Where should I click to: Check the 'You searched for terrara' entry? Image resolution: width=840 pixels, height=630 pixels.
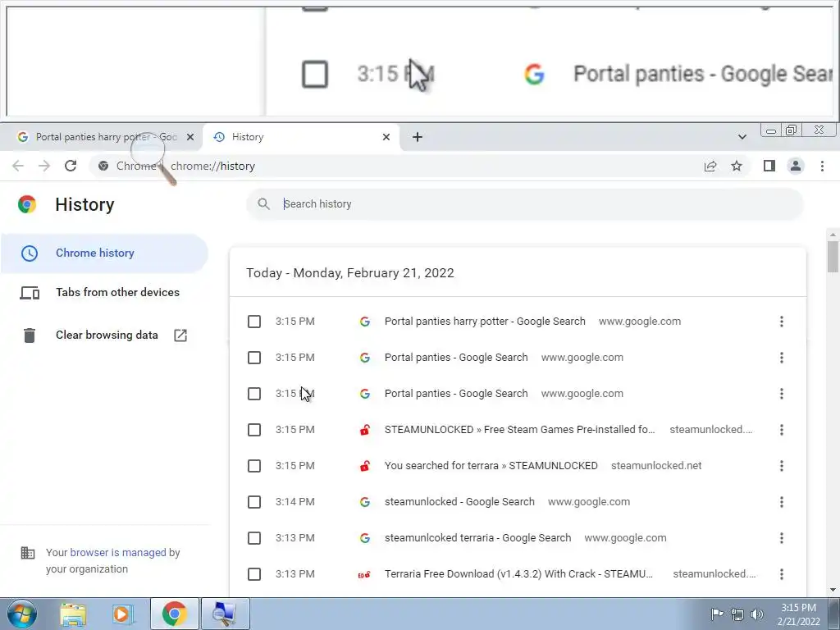pyautogui.click(x=254, y=466)
